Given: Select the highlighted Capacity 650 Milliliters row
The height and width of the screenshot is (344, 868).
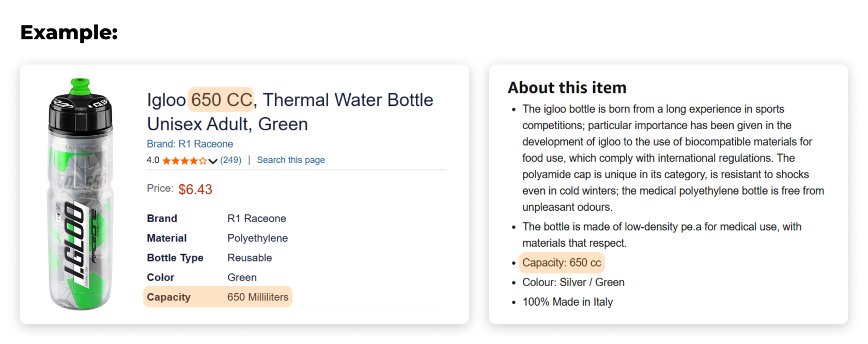Looking at the screenshot, I should click(x=217, y=297).
